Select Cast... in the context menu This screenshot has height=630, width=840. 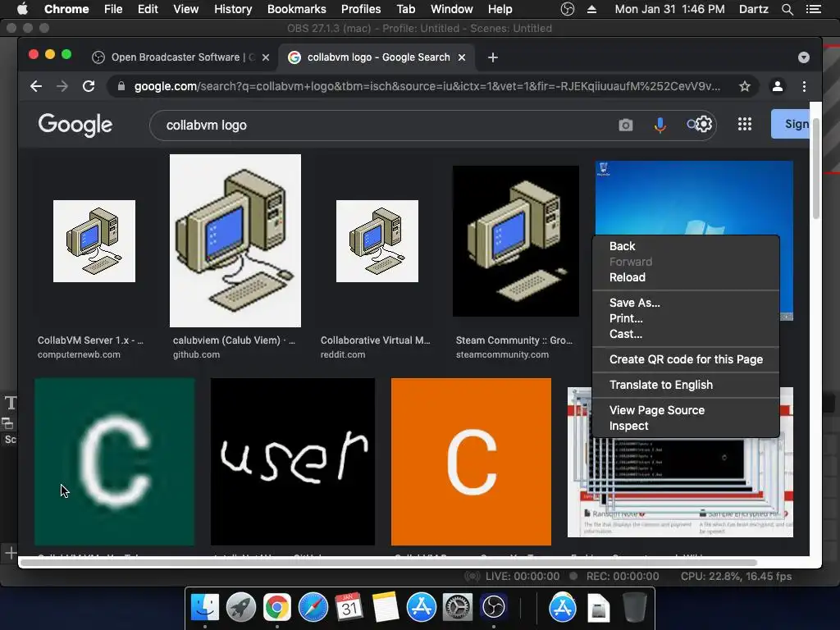686,334
